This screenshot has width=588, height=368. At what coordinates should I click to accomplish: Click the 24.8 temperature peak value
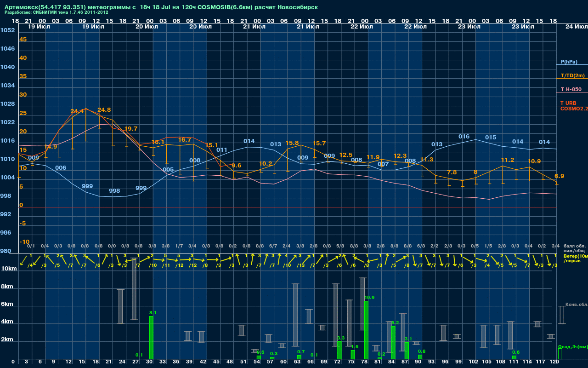tap(104, 110)
